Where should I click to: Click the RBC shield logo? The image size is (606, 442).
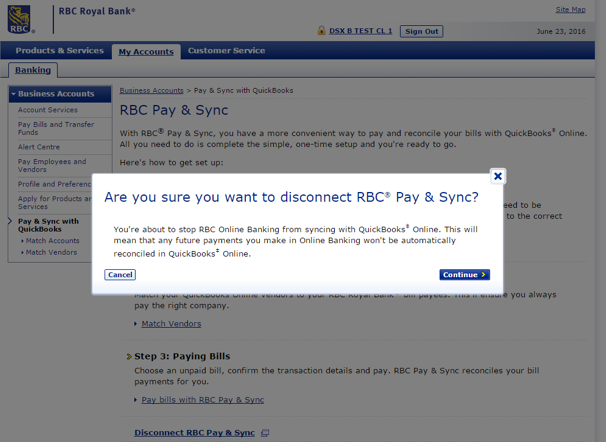(20, 19)
